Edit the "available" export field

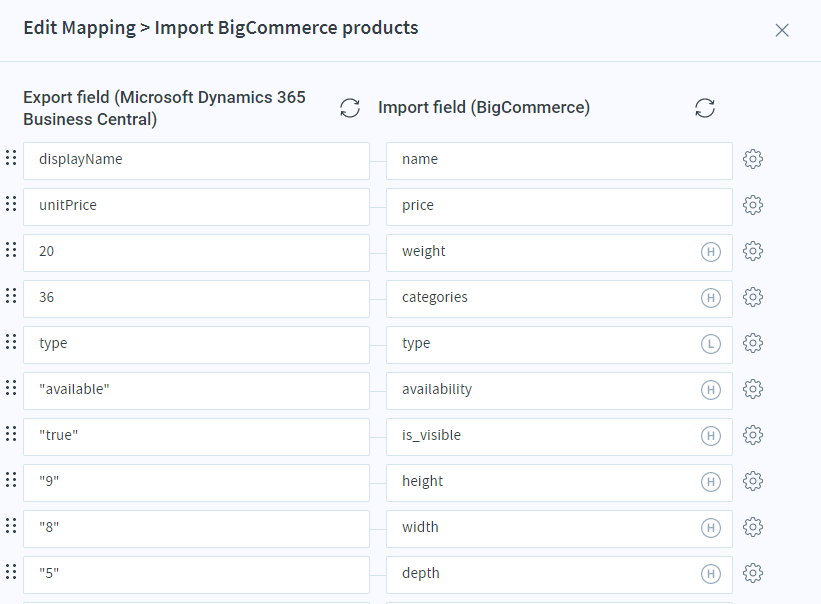pos(196,391)
